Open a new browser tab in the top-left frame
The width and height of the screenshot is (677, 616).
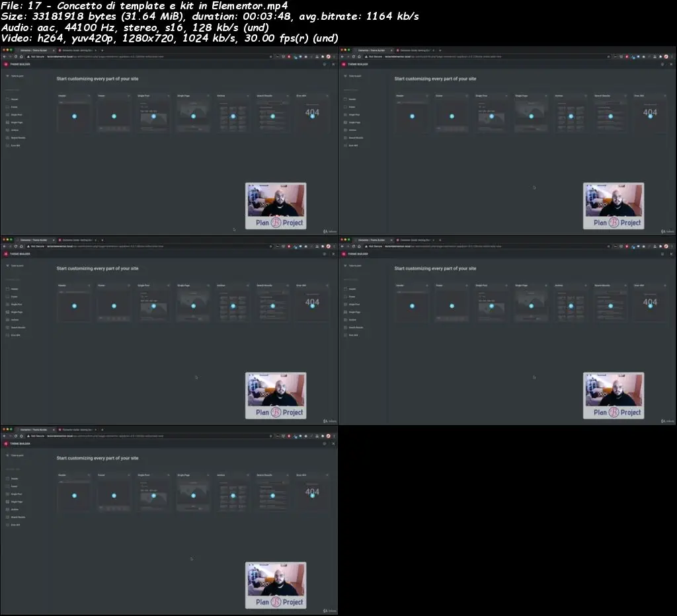click(x=102, y=50)
